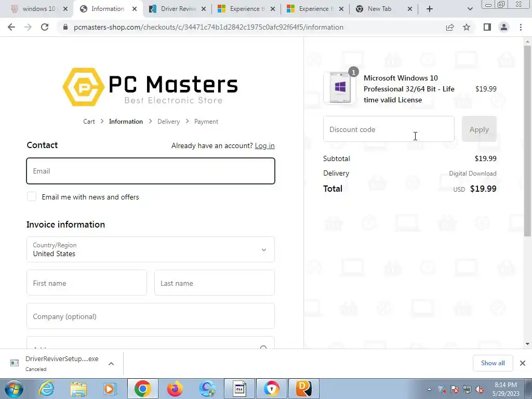Show hidden system tray icons
This screenshot has height=399, width=532.
429,389
